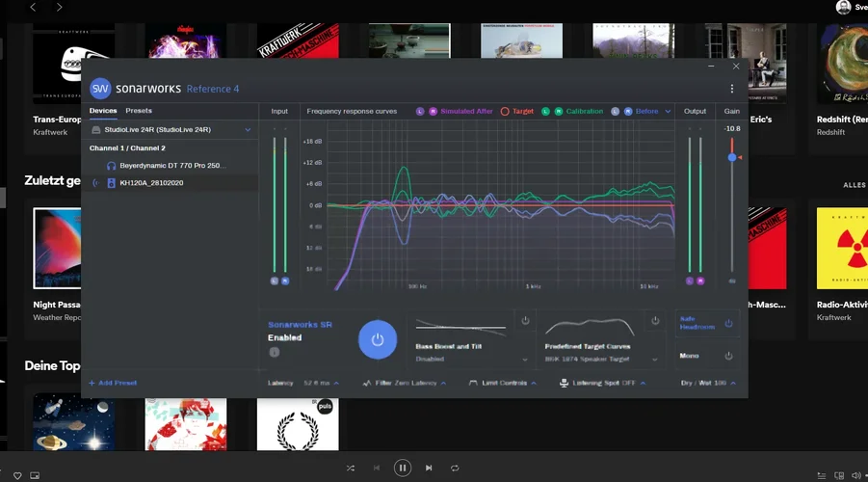Enable the Mono power toggle

pos(728,356)
